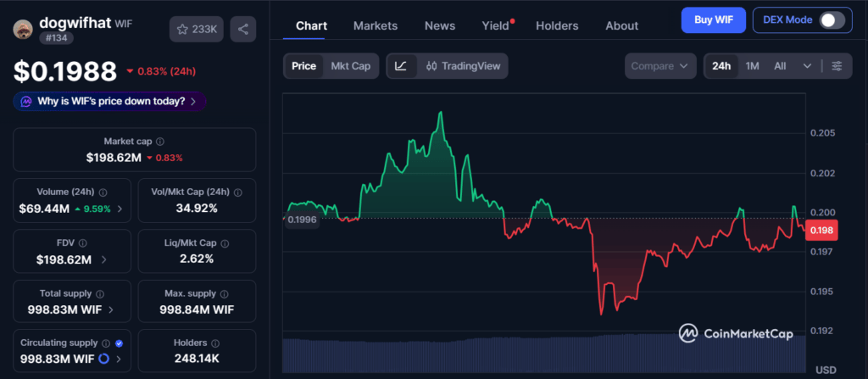Select the line chart type icon
The width and height of the screenshot is (868, 379).
point(402,65)
